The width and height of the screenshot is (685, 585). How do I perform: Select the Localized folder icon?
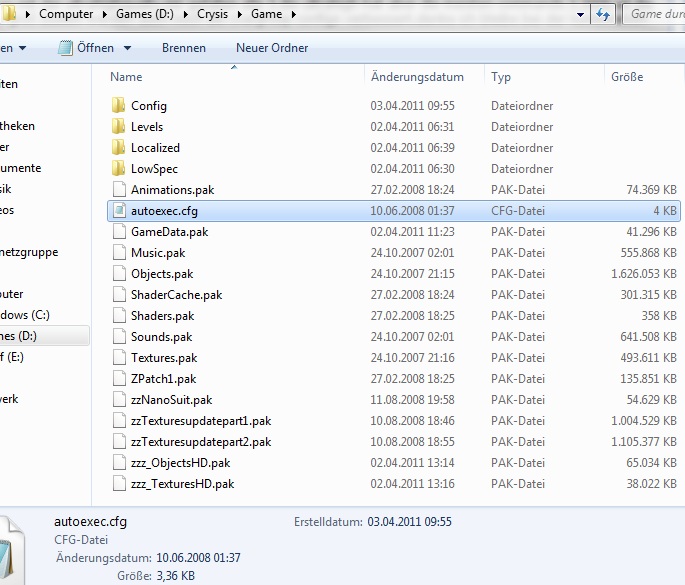(118, 148)
